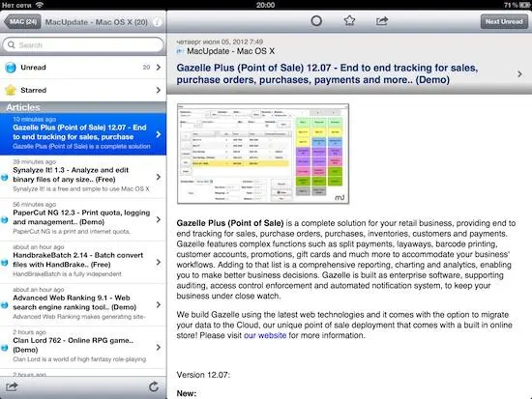
Task: Tap the share icon in the bottom-left toolbar
Action: click(12, 386)
